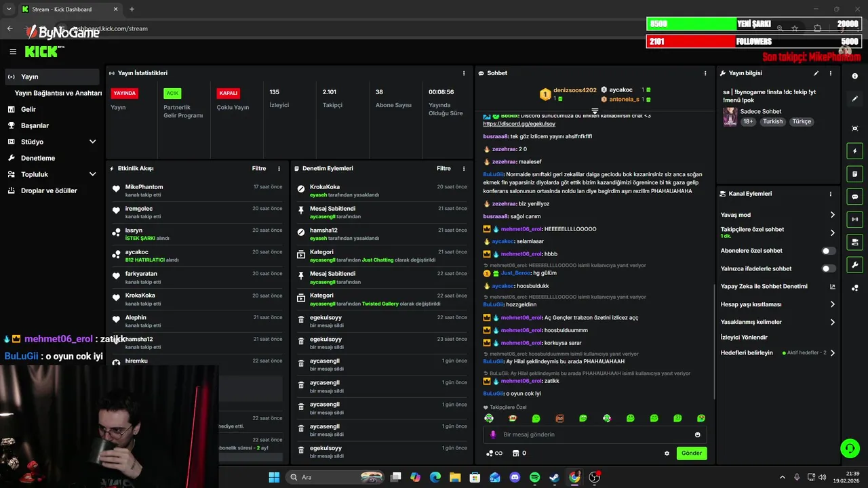Edit Yayın bilgisi with pencil icon
The width and height of the screenshot is (868, 488).
point(816,73)
